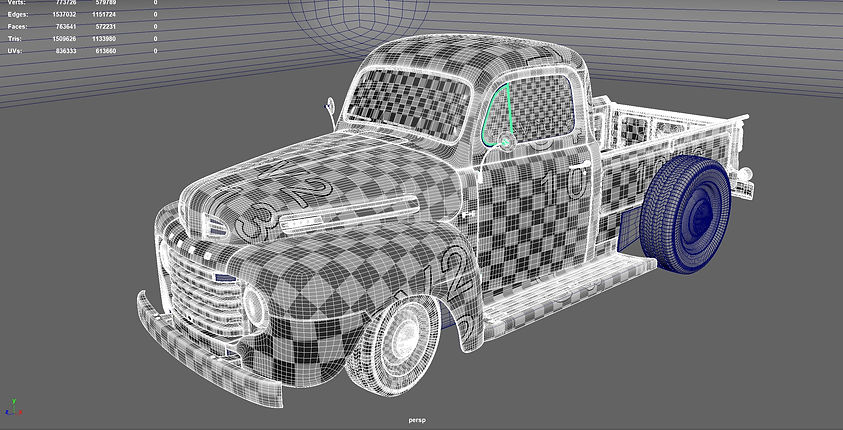This screenshot has height=430, width=843.
Task: Click the second count value in the Faces row
Action: 105,26
